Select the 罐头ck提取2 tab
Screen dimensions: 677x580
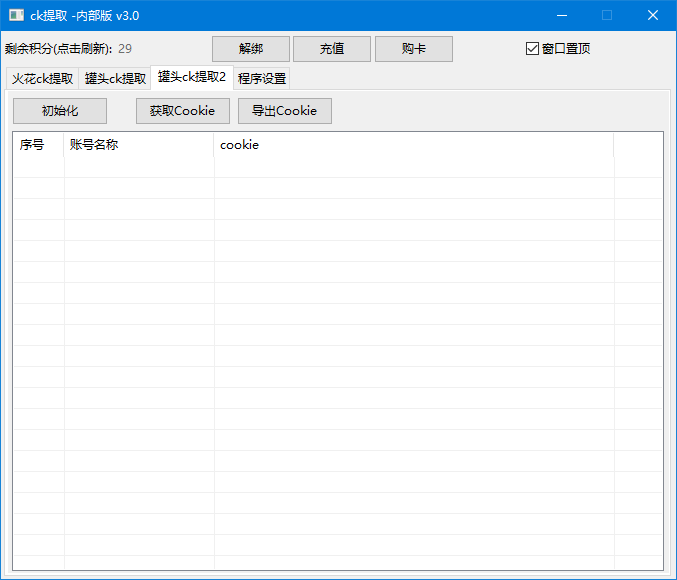191,78
